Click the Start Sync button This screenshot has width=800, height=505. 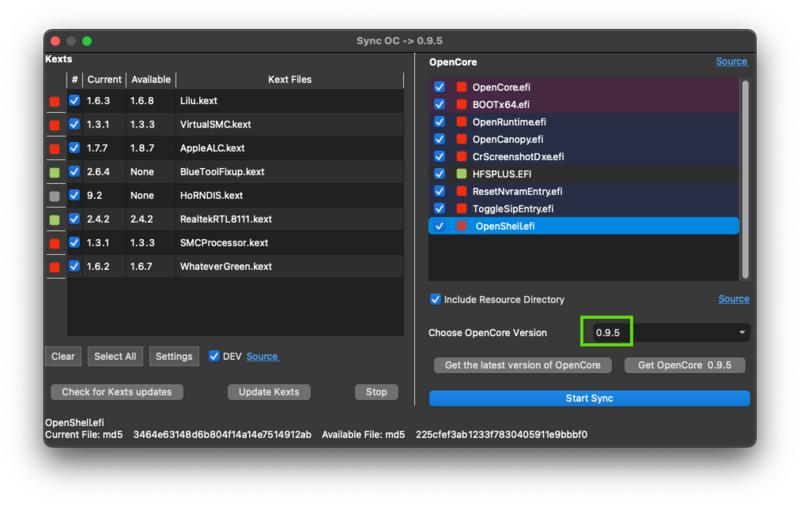pyautogui.click(x=589, y=398)
